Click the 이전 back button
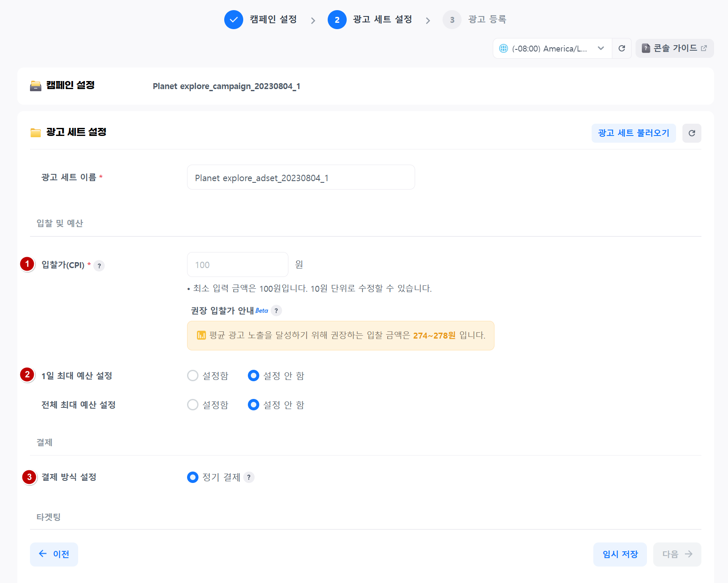728x583 pixels. pyautogui.click(x=54, y=554)
